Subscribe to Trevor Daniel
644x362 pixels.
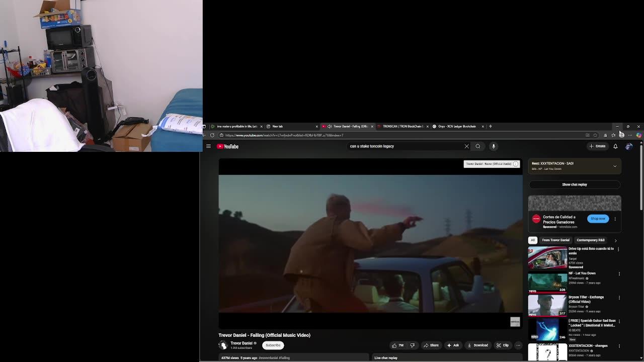tap(273, 345)
